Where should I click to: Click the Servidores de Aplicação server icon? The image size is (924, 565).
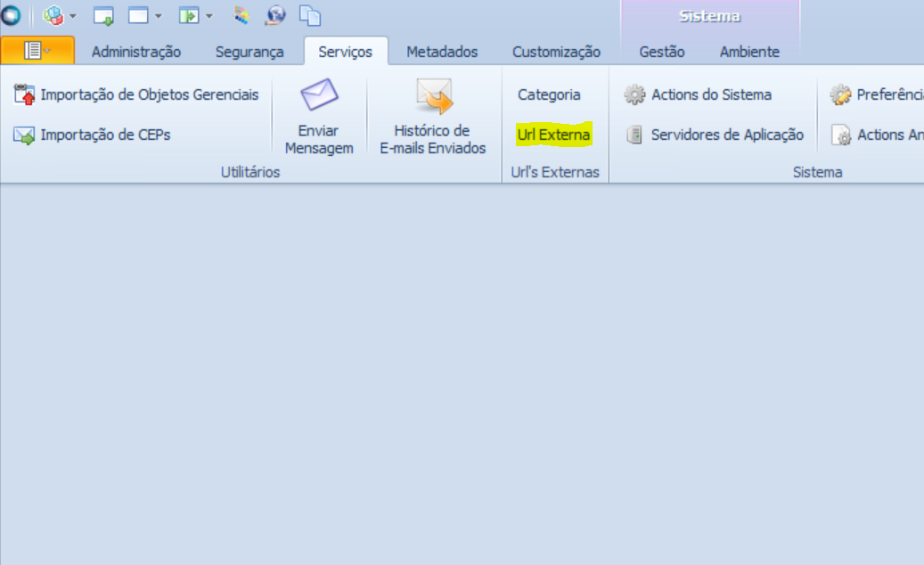(634, 135)
